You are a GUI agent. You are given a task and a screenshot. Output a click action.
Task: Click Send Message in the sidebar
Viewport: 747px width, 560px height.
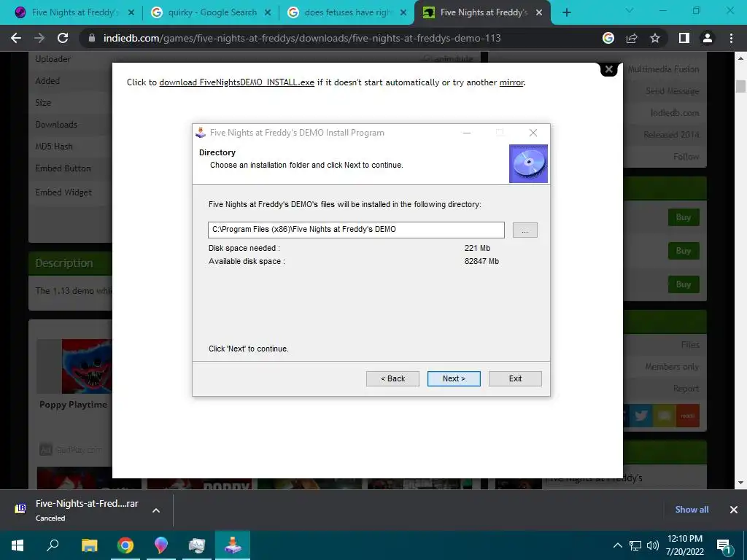[672, 91]
